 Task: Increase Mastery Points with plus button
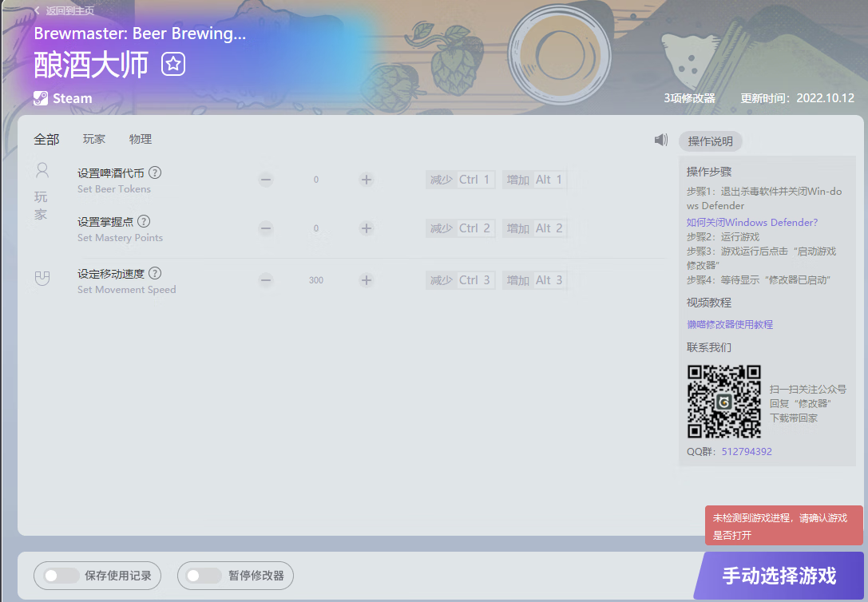(x=366, y=228)
